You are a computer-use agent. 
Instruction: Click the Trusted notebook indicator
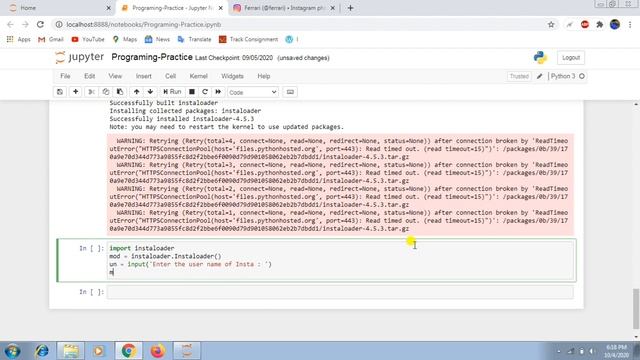(519, 76)
